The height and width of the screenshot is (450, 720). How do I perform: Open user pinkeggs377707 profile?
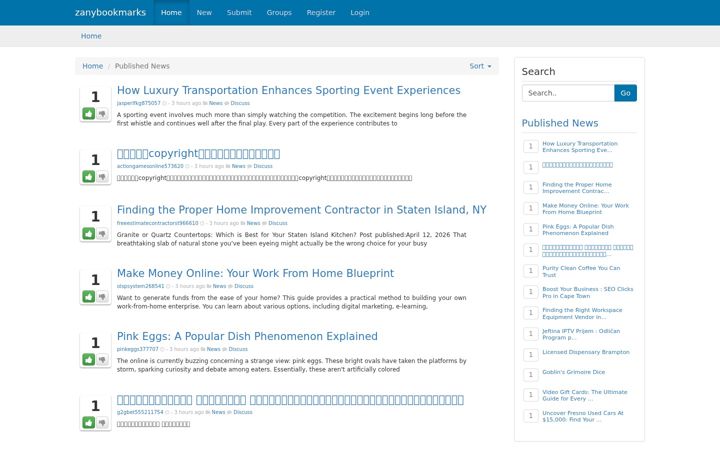[137, 349]
